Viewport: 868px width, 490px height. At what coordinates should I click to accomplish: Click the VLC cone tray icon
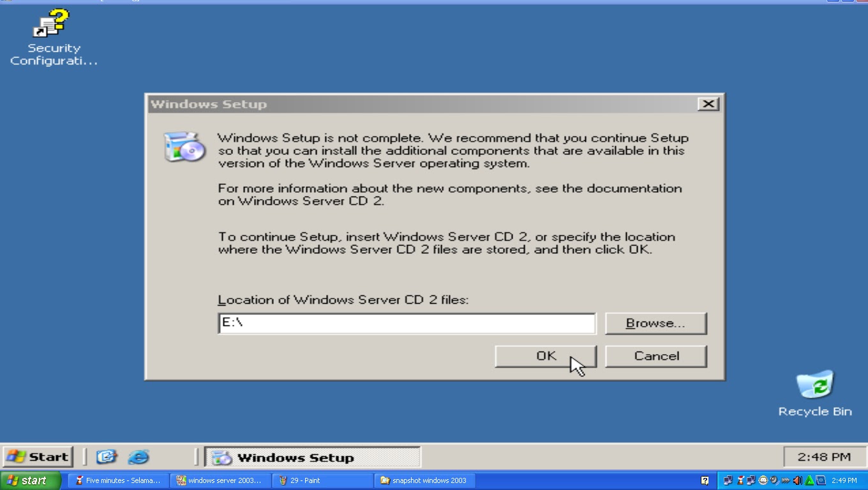pos(741,480)
